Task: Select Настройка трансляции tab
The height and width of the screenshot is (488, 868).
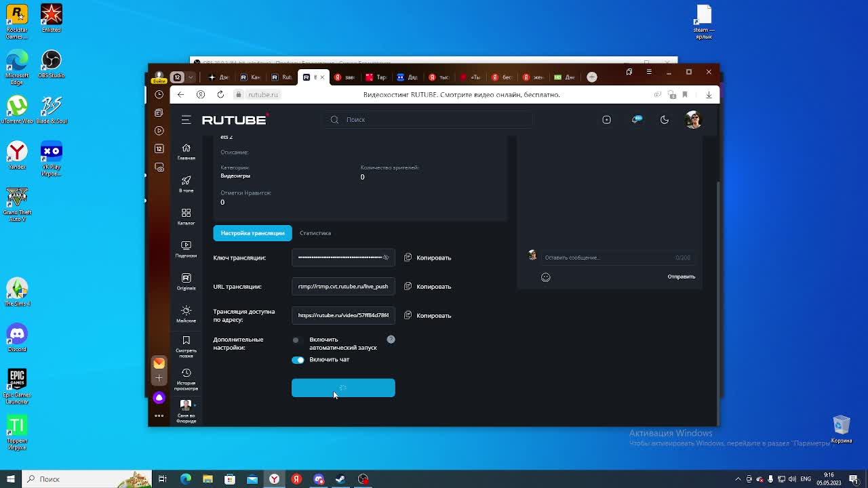Action: 252,233
